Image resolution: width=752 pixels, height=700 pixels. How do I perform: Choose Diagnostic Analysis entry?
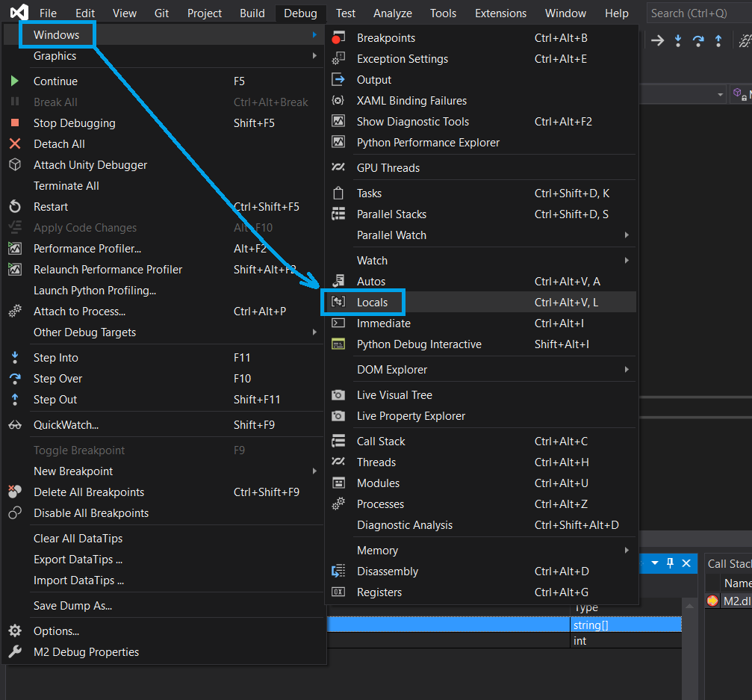[x=481, y=525]
